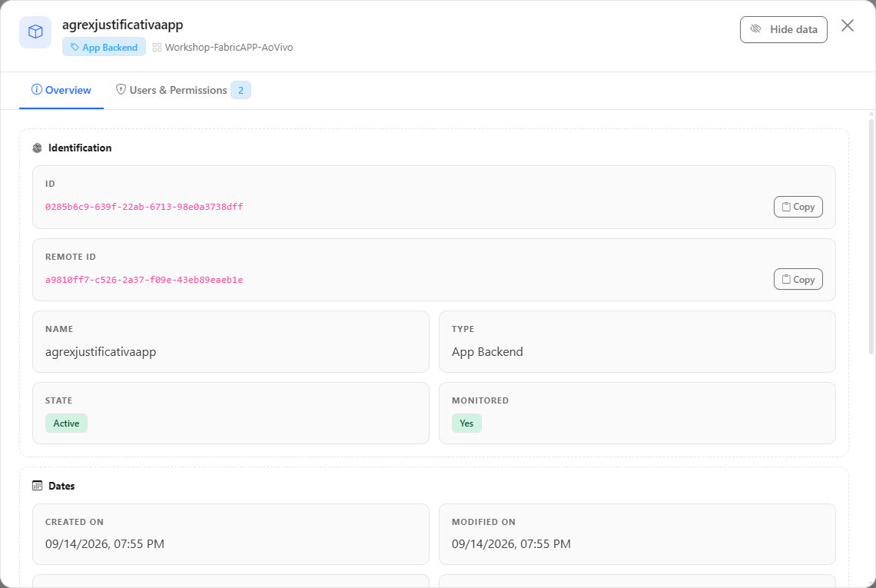
Task: Click the Dates section heading
Action: click(x=61, y=487)
